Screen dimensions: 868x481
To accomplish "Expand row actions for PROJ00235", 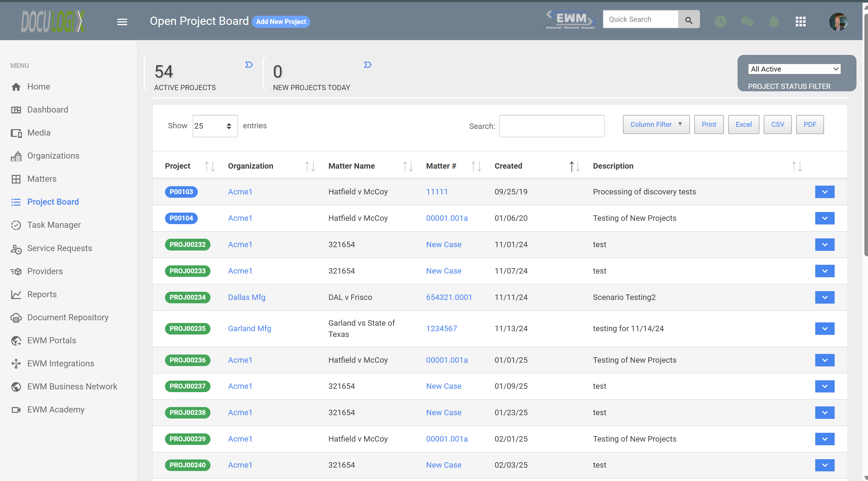I will click(x=825, y=329).
